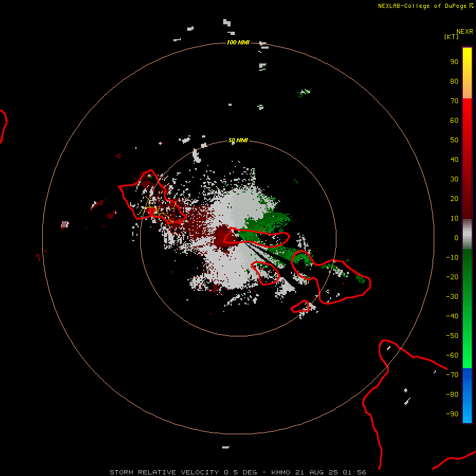Click the -90 value on the velocity scale

point(452,414)
